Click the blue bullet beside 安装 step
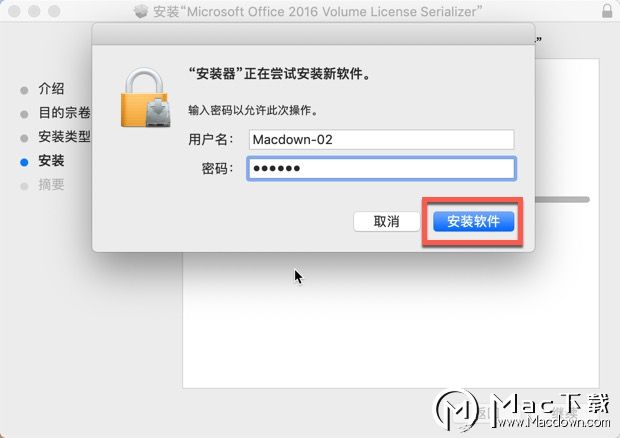The image size is (620, 438). pyautogui.click(x=24, y=162)
